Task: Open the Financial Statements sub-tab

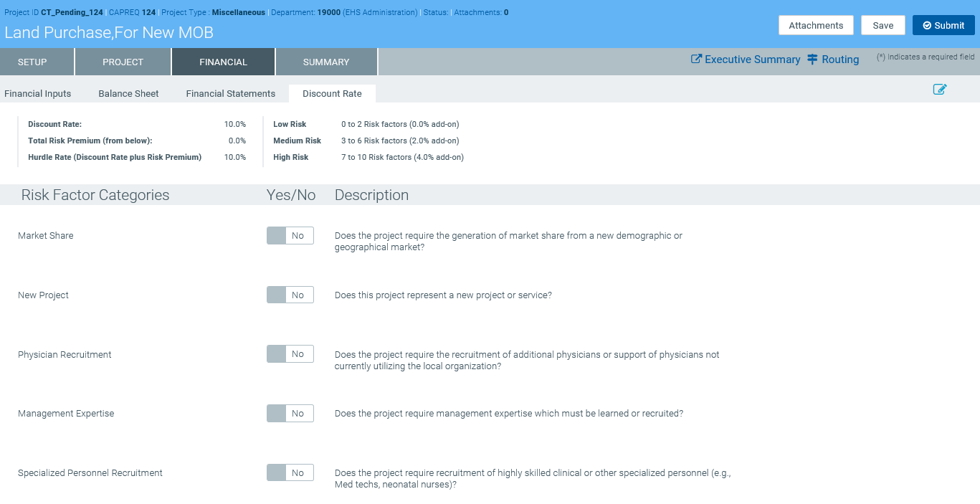Action: (230, 94)
